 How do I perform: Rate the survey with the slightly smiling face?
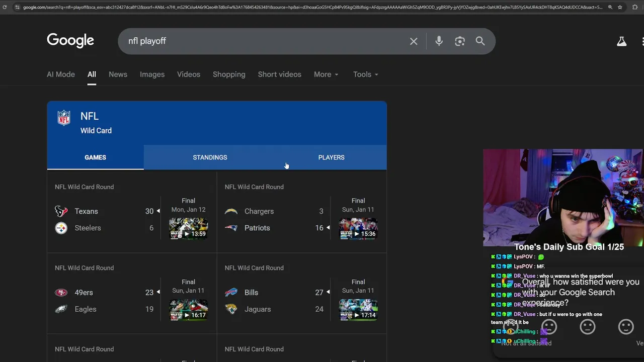click(x=626, y=327)
